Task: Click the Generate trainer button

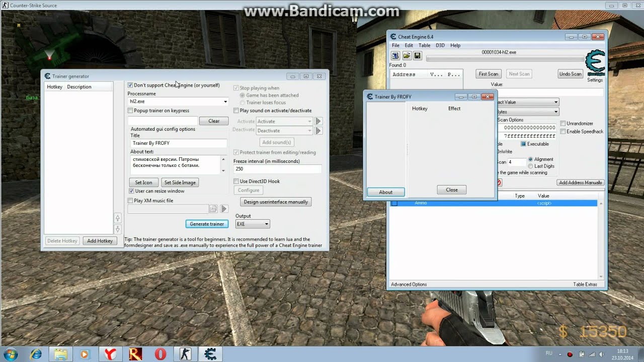Action: 207,224
